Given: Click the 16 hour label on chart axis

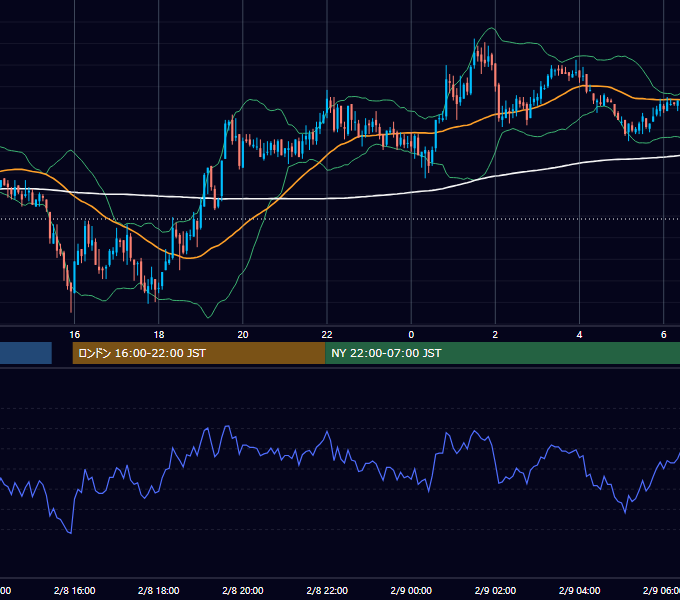Looking at the screenshot, I should pyautogui.click(x=75, y=334).
